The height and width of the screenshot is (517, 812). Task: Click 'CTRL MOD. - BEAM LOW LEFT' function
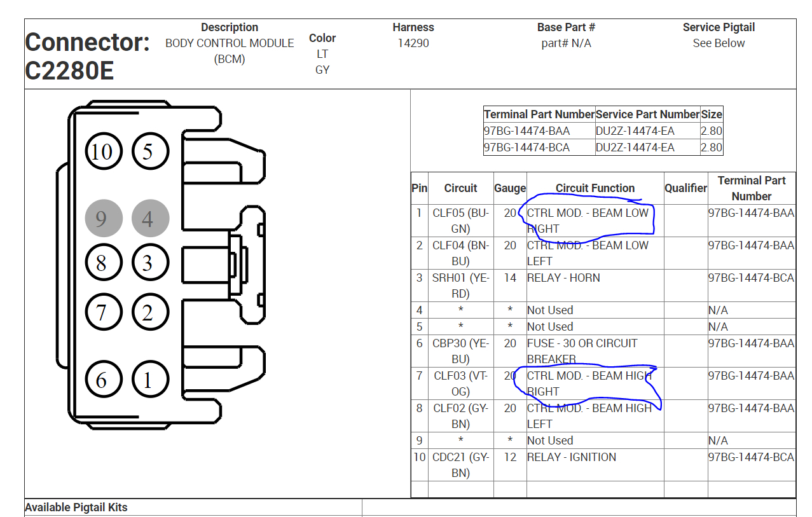(588, 253)
